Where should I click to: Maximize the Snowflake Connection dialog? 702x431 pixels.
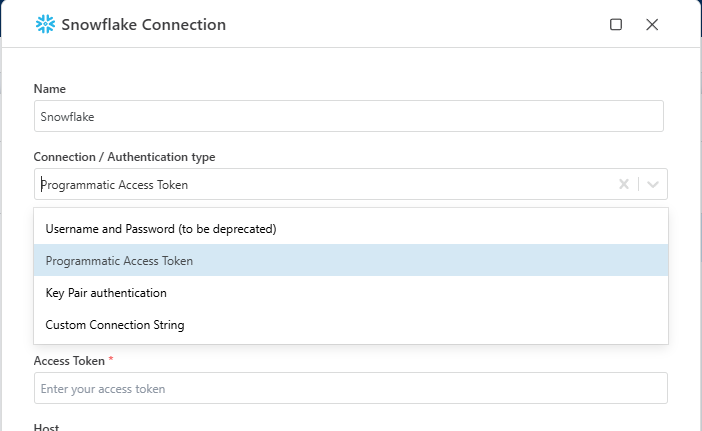(616, 24)
